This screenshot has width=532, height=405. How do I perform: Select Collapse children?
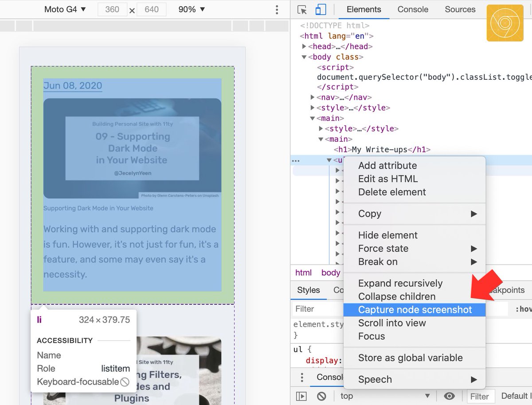pos(415,296)
